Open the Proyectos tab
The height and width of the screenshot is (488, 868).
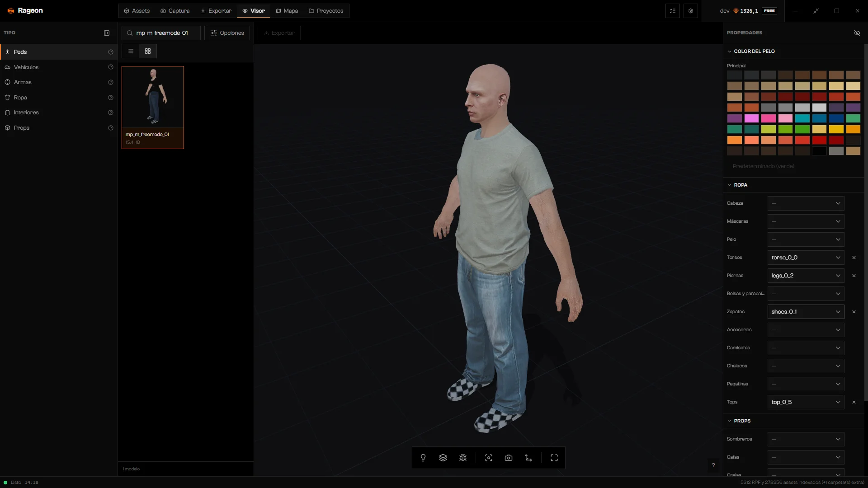pos(326,11)
